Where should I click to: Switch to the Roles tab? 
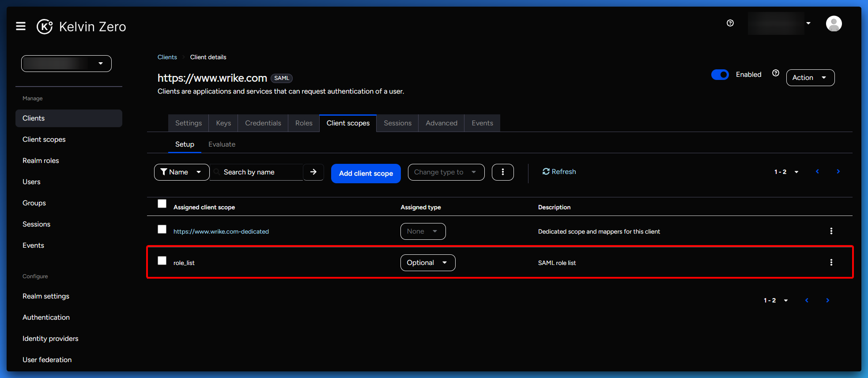304,123
